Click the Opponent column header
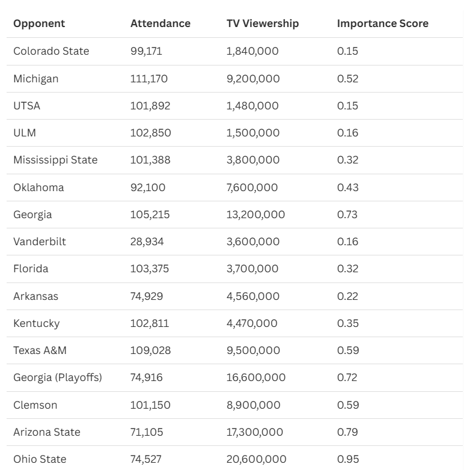464x476 pixels. point(39,24)
